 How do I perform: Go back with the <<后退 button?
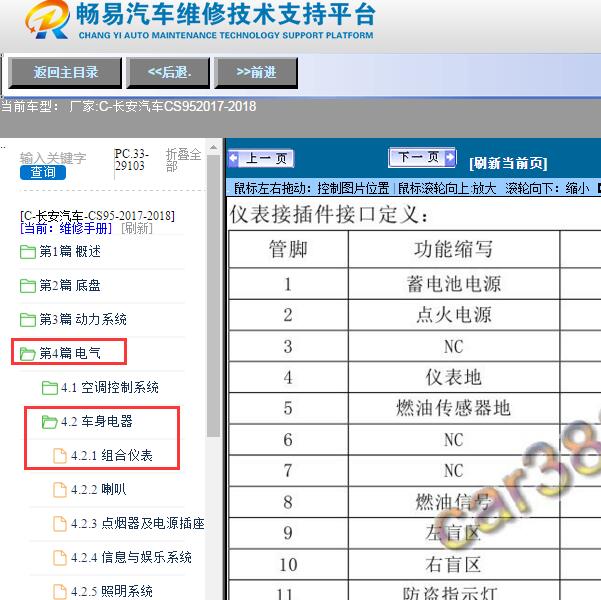click(169, 72)
